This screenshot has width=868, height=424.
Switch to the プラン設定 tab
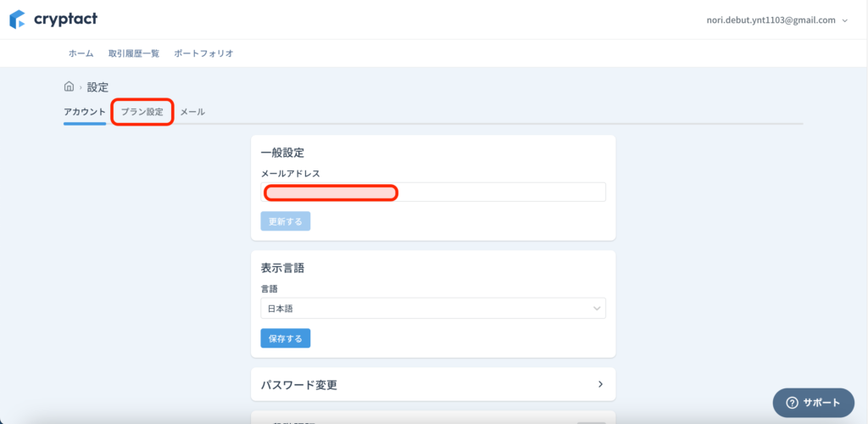click(x=142, y=112)
